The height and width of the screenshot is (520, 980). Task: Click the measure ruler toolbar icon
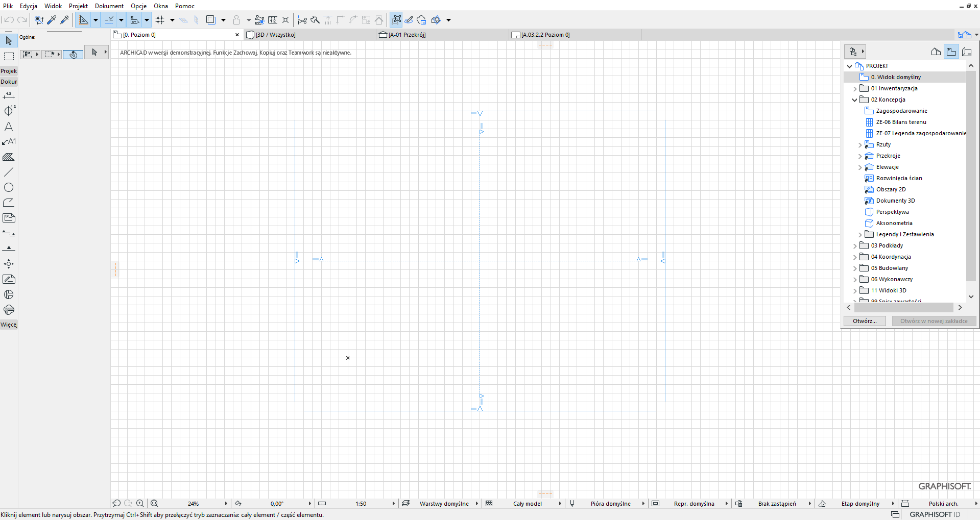pos(273,20)
